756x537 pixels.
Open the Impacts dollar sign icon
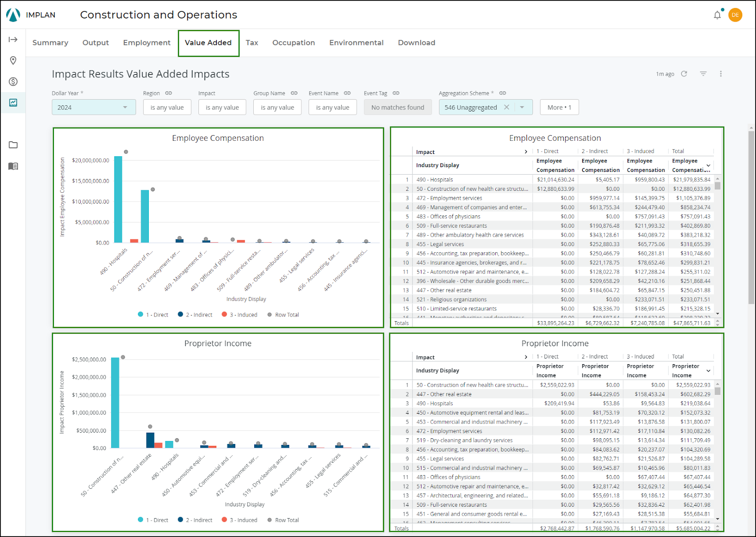(13, 82)
